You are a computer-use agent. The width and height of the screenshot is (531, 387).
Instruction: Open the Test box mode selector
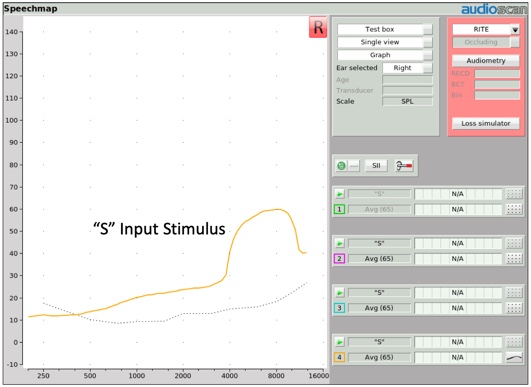385,29
